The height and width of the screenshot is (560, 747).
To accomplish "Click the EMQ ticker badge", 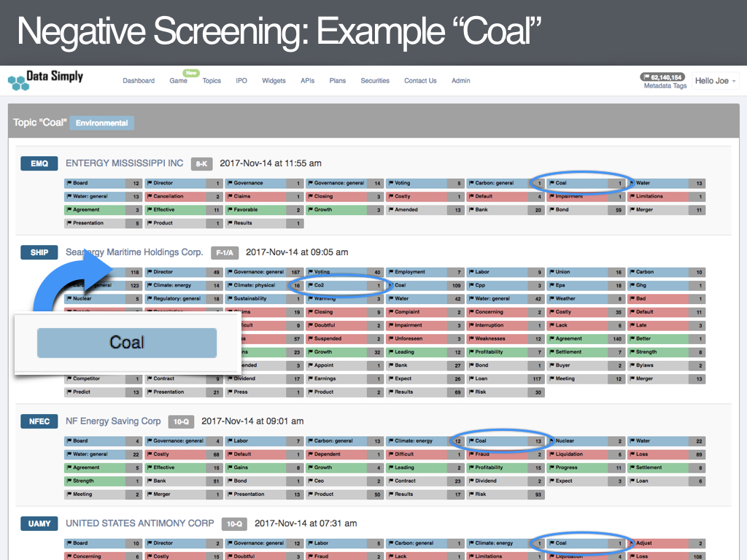I will point(39,163).
